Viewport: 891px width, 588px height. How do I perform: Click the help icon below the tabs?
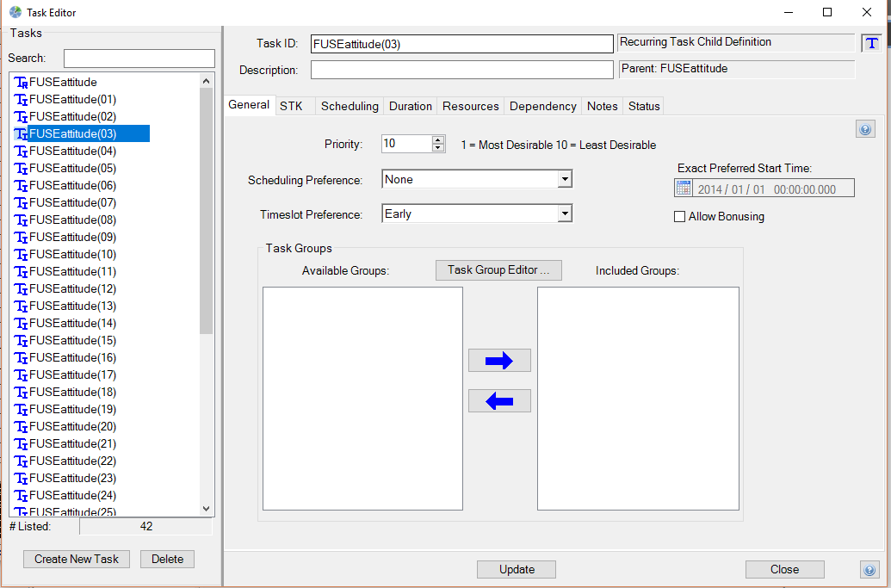[x=865, y=129]
